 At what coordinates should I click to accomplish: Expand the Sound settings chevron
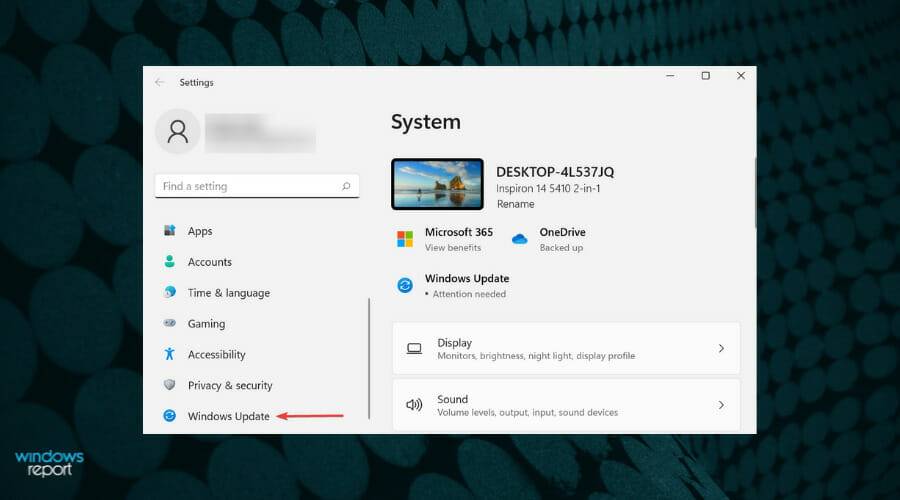pos(721,405)
